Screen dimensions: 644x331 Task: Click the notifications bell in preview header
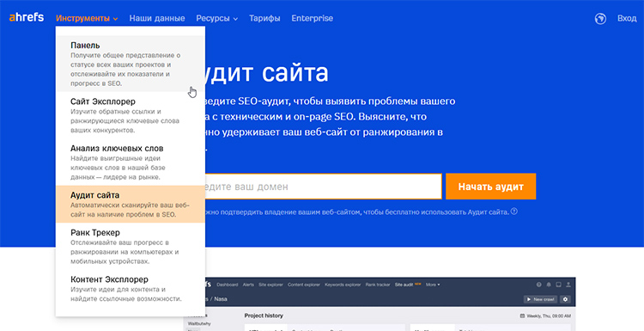(549, 285)
